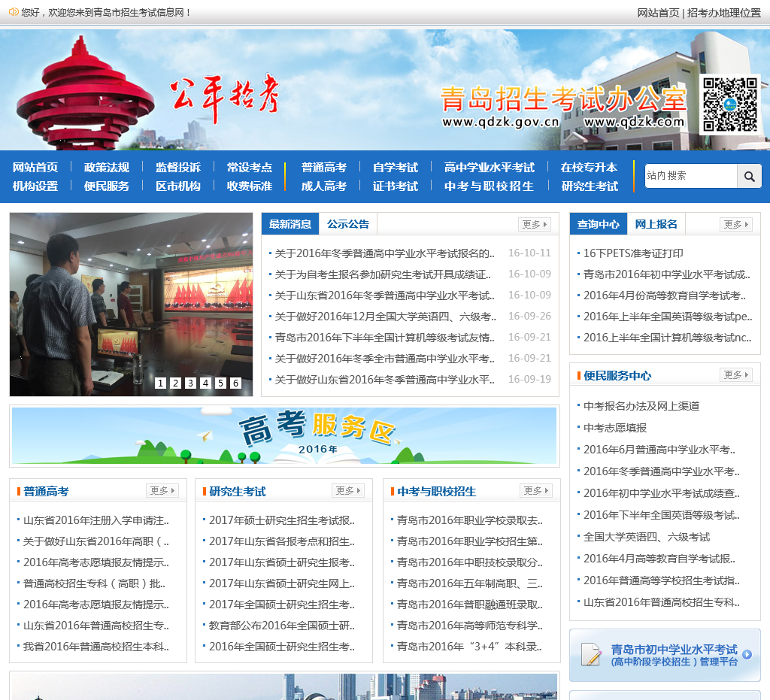Viewport: 770px width, 700px height.
Task: Open 16下PETS准考证打印 link
Action: coord(633,253)
